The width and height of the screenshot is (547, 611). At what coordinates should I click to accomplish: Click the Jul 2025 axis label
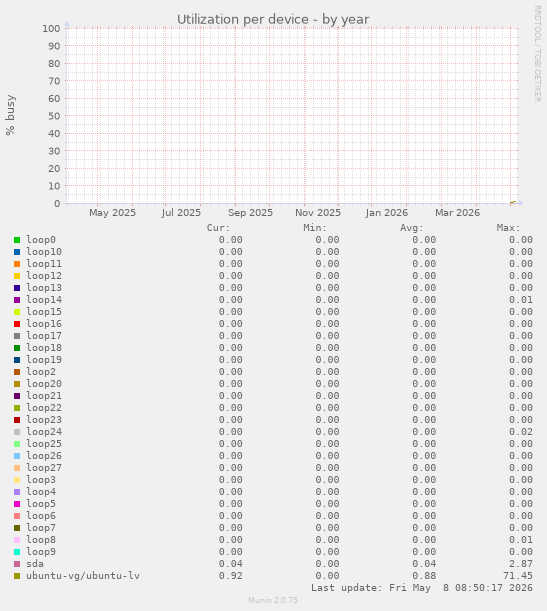181,213
